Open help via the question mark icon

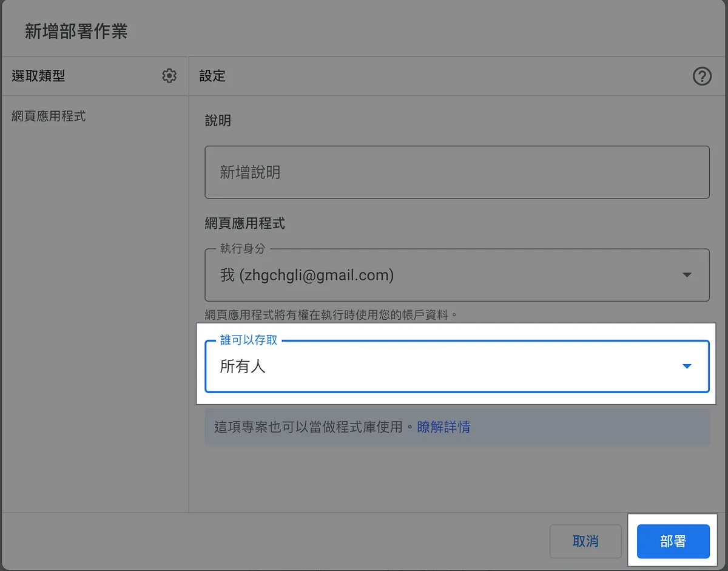[x=702, y=76]
